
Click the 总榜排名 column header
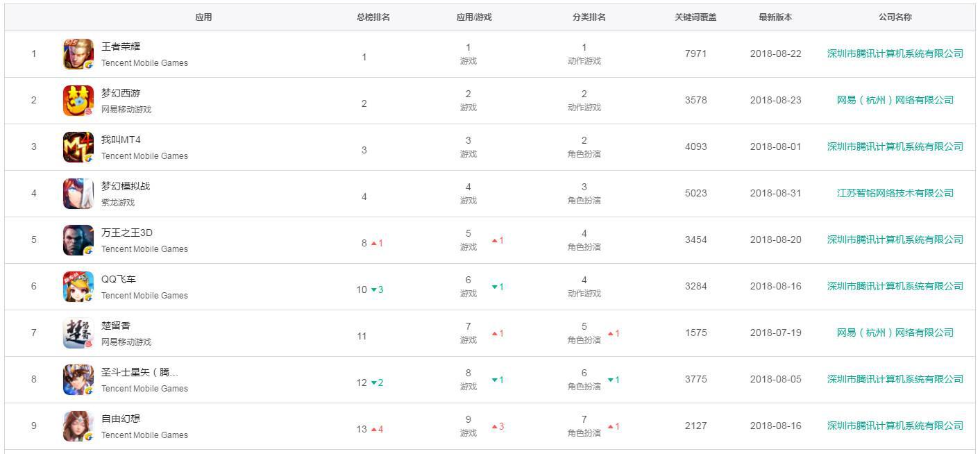point(373,17)
